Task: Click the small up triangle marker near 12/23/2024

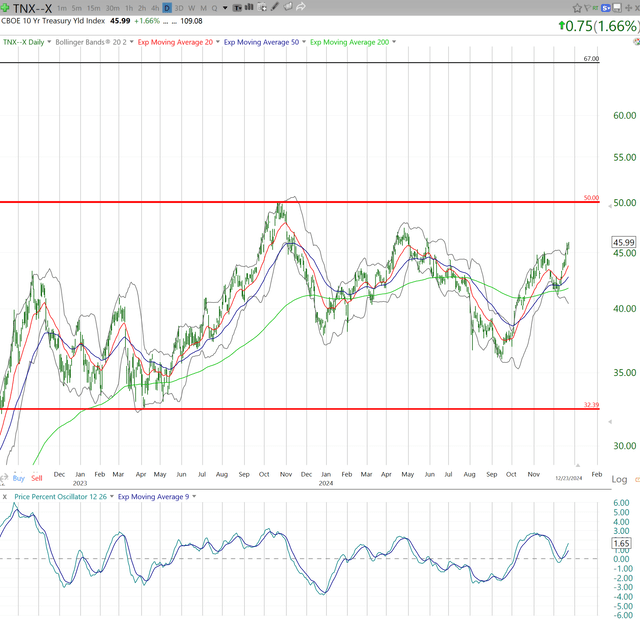Action: point(578,465)
